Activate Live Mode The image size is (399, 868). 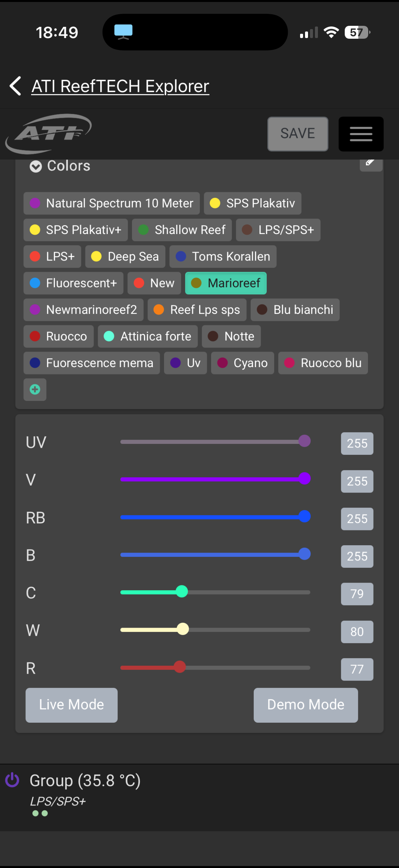coord(71,704)
